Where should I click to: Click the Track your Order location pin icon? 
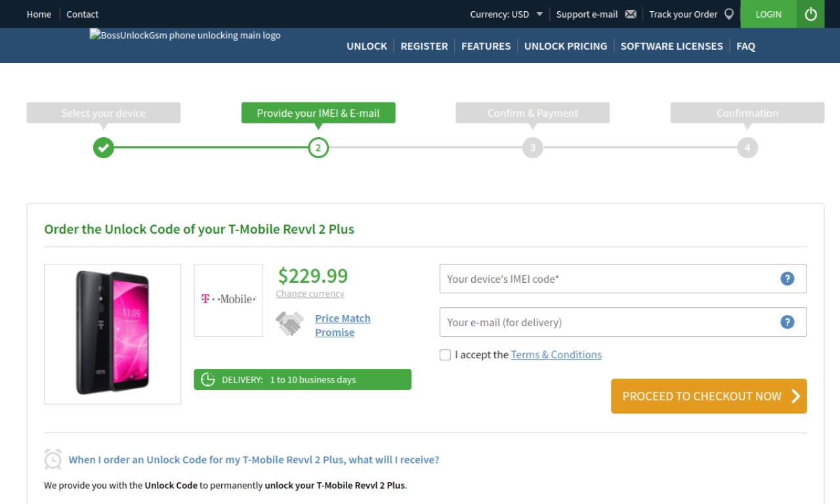[x=728, y=14]
